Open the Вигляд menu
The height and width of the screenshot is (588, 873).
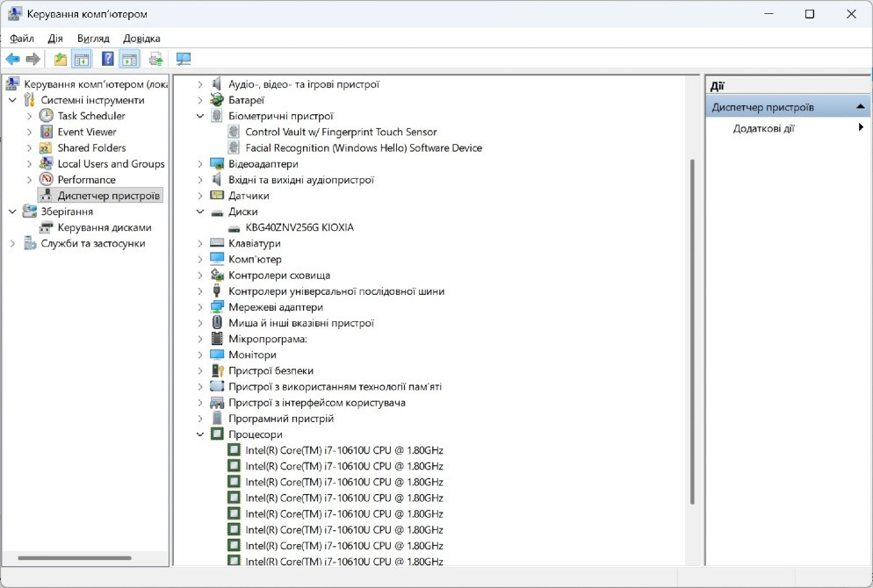pos(93,39)
